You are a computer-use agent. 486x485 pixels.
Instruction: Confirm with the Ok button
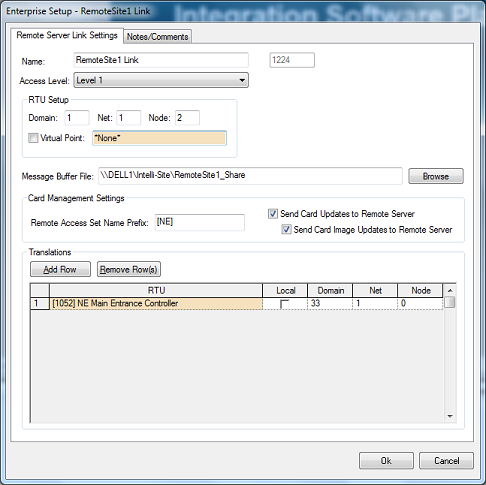tap(386, 461)
